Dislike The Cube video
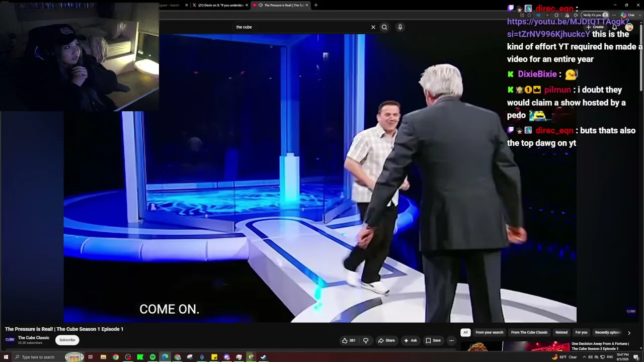This screenshot has width=644, height=362. tap(366, 340)
